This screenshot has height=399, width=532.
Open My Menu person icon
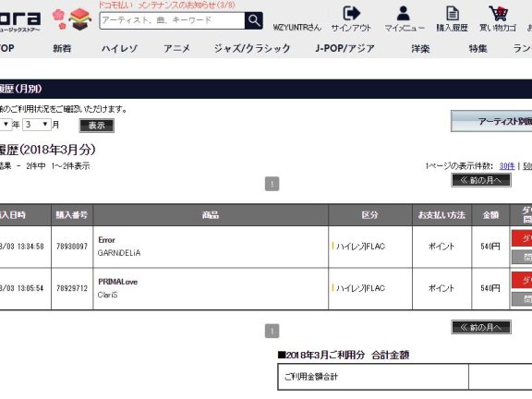[403, 14]
